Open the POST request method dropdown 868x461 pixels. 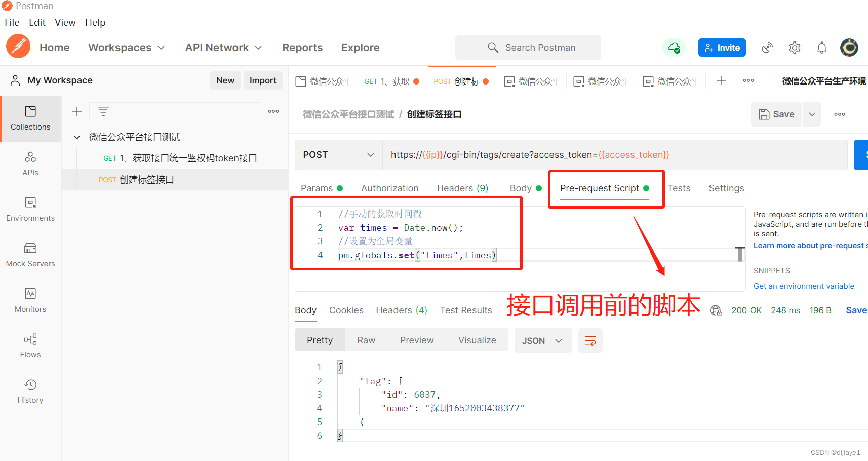337,154
